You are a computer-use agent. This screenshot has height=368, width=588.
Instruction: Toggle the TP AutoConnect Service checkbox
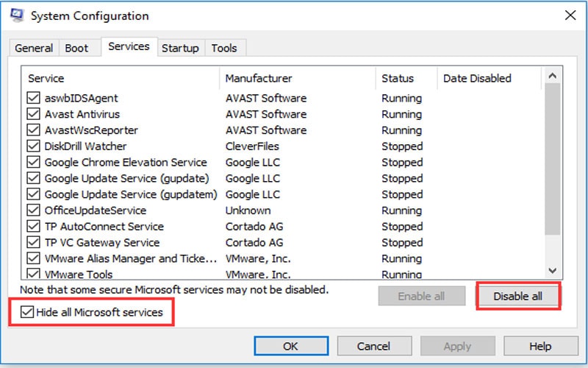[x=33, y=227]
